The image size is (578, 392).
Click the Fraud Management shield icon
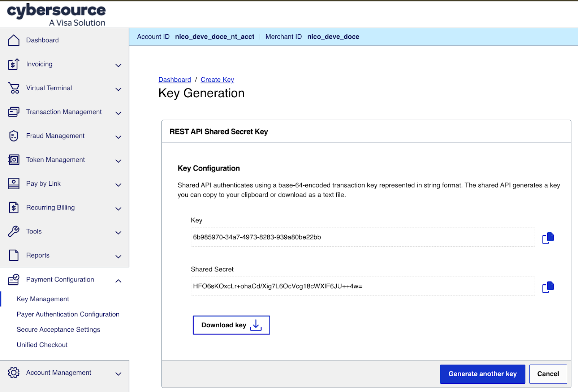coord(14,136)
